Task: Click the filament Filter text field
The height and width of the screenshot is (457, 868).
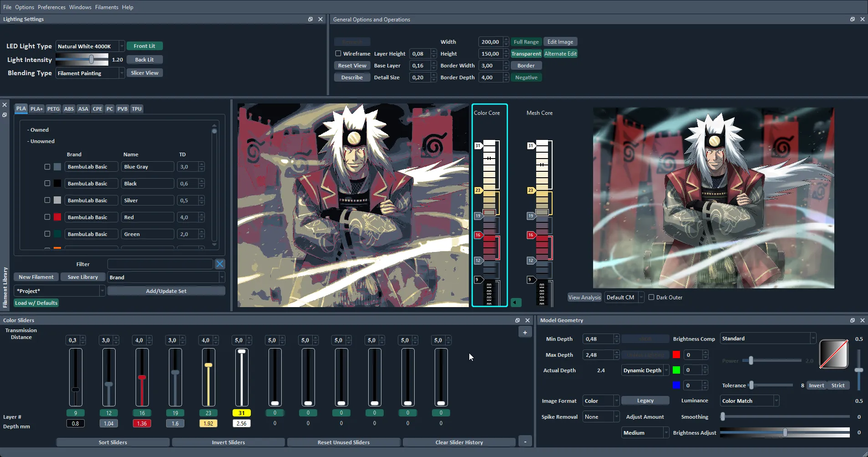Action: pyautogui.click(x=160, y=264)
